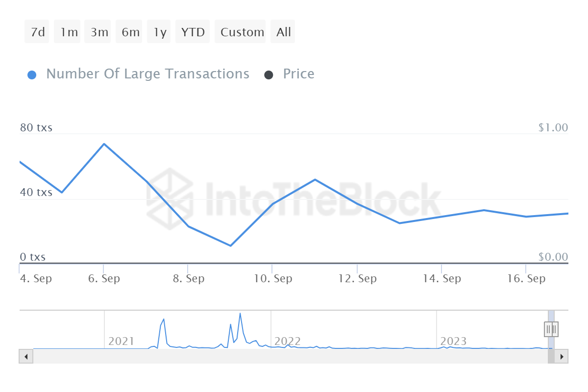Click the navigator range handle grip
Screen dimensions: 588x392
[x=551, y=329]
